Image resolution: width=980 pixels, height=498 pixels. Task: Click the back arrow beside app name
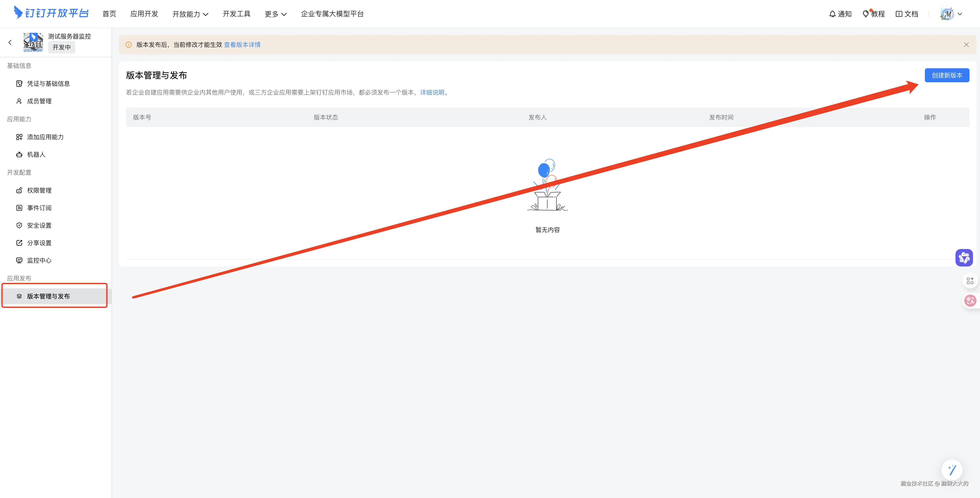coord(10,43)
